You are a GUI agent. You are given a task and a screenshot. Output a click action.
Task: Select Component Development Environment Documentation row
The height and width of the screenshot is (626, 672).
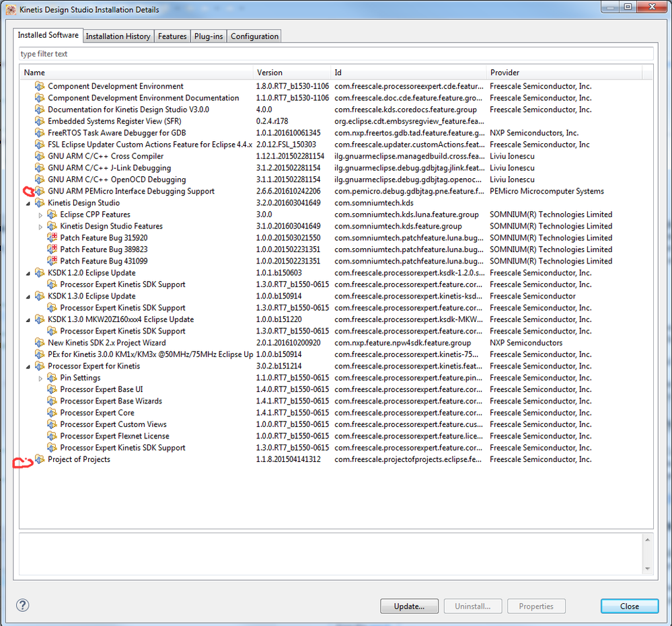click(x=336, y=97)
